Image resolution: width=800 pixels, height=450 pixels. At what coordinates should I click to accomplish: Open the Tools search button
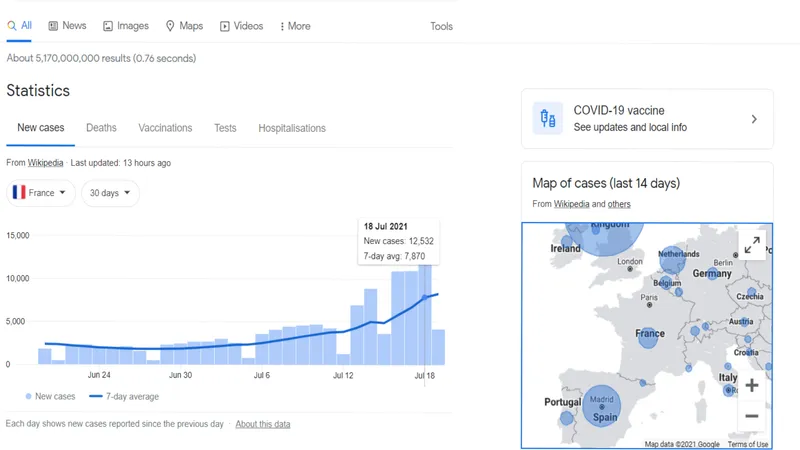441,26
